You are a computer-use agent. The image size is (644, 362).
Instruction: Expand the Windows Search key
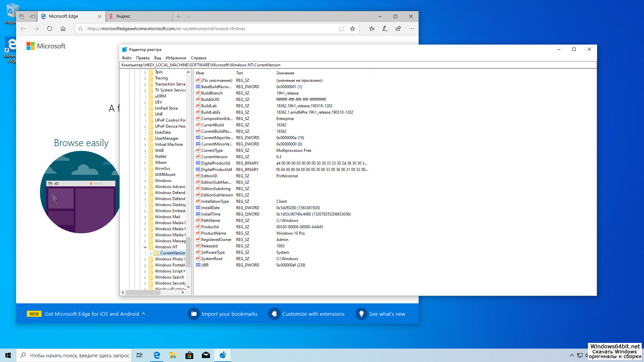(145, 278)
